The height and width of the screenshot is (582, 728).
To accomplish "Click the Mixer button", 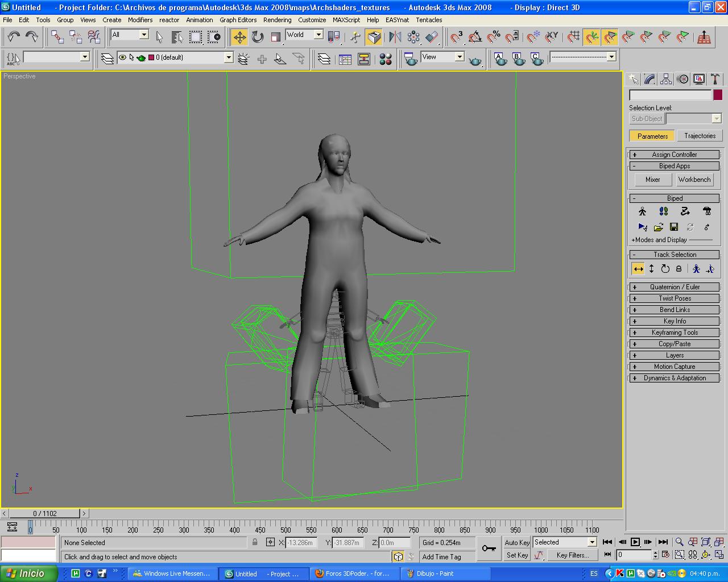I will point(653,180).
